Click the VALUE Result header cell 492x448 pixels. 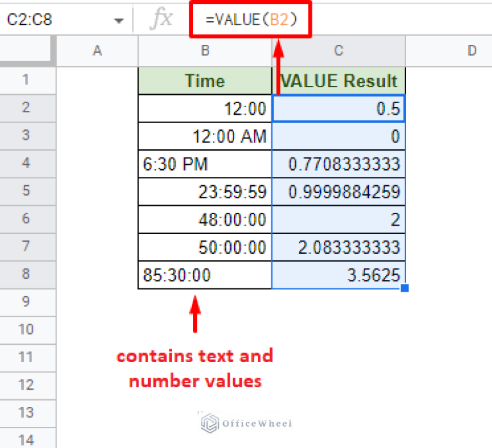[x=339, y=81]
